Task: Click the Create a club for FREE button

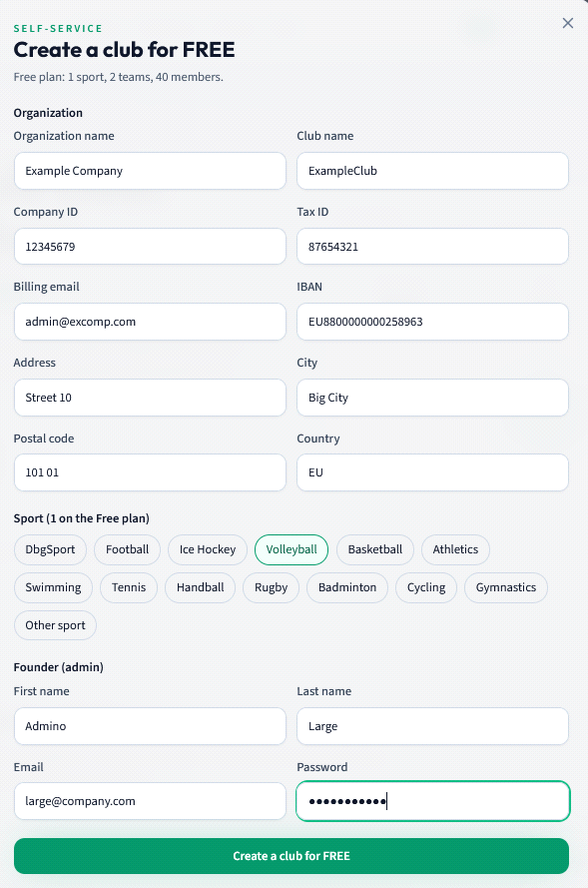Action: 292,856
